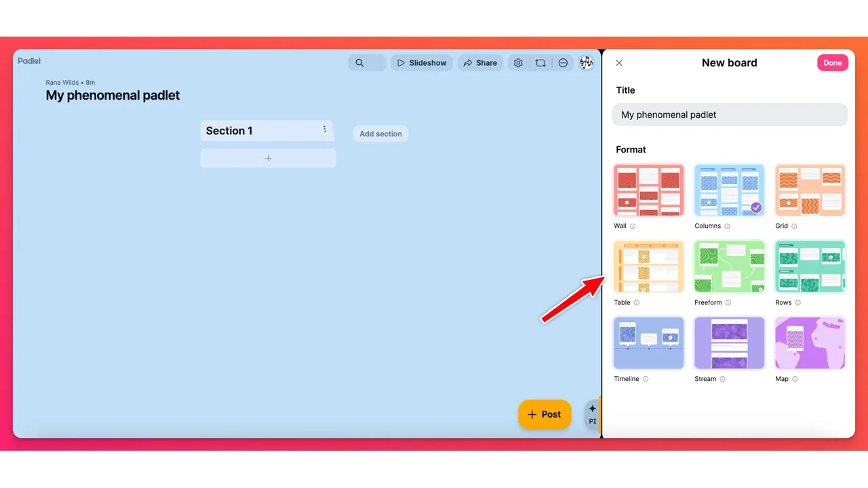Show info for the Rows format
868x488 pixels.
click(798, 303)
